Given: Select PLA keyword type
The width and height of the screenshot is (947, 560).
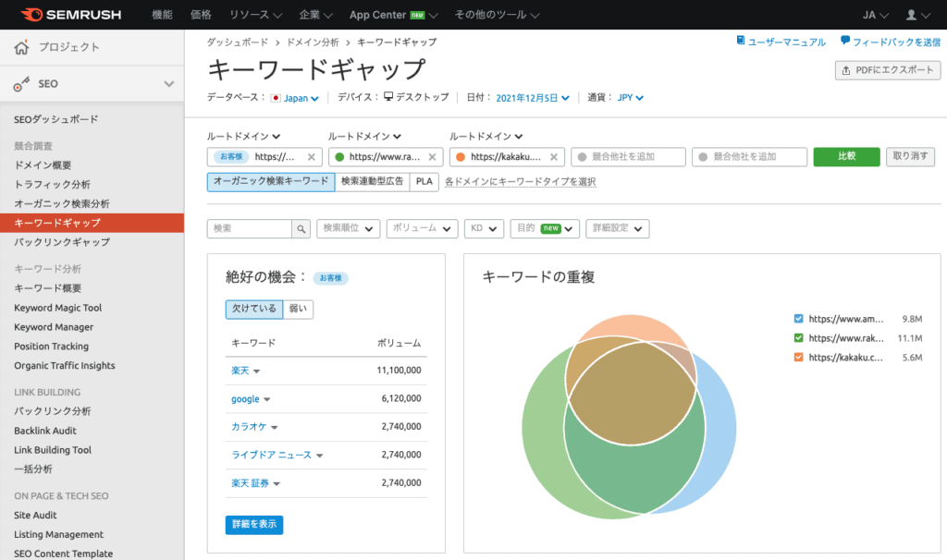Looking at the screenshot, I should tap(424, 182).
